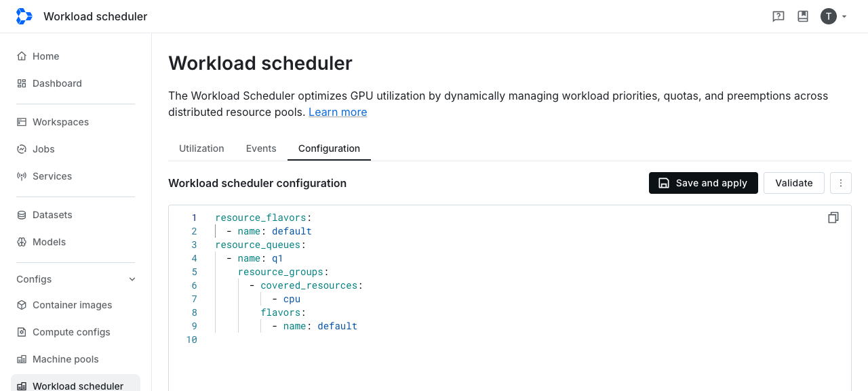The width and height of the screenshot is (868, 391).
Task: Click the Home sidebar icon
Action: coord(22,56)
